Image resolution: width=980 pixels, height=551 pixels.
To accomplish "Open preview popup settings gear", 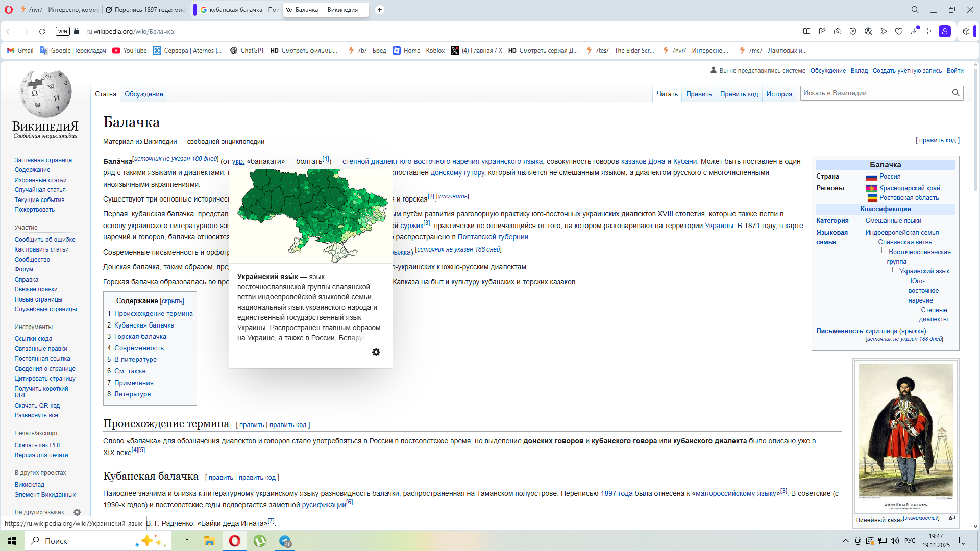I will click(x=376, y=352).
